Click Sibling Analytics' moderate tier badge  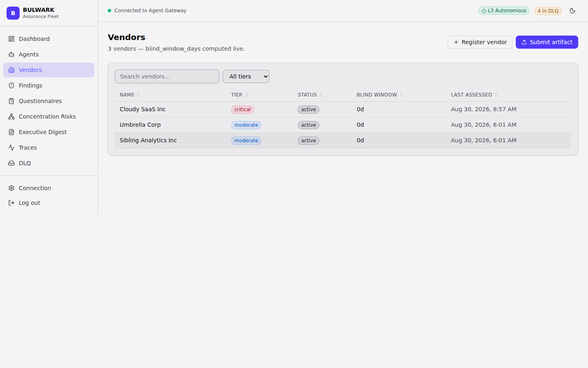[x=246, y=141]
